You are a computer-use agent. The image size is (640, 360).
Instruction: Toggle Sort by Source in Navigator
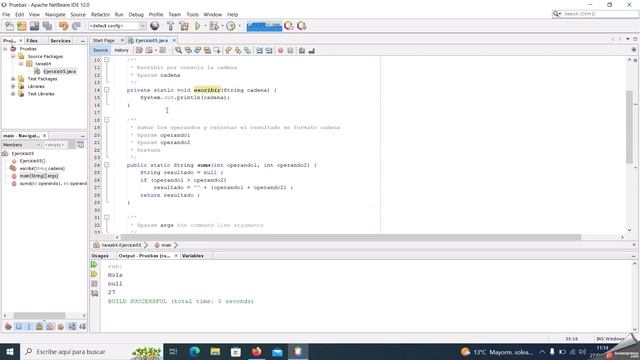tap(82, 327)
